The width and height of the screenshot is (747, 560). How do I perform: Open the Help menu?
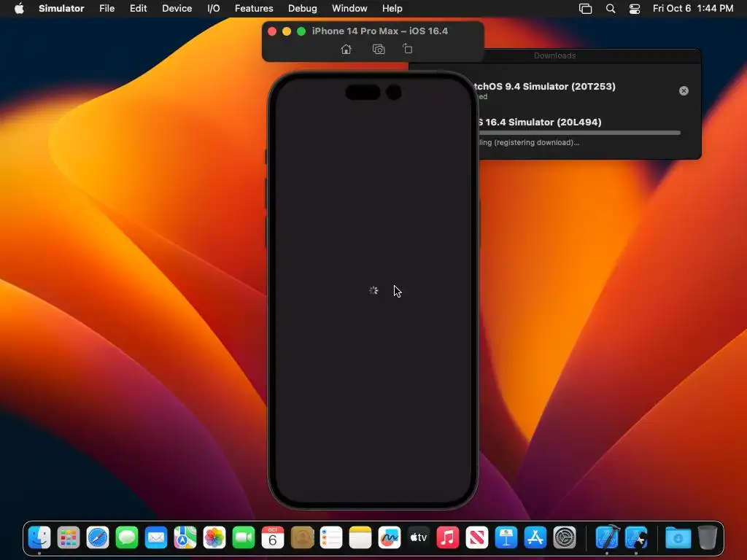pyautogui.click(x=392, y=8)
